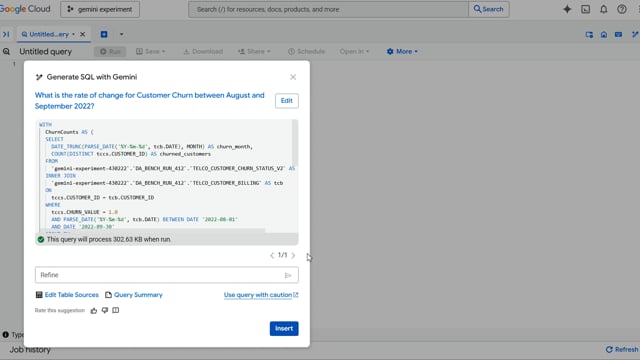Click the Generate SQL with Gemini title
The image size is (640, 360).
pos(92,77)
